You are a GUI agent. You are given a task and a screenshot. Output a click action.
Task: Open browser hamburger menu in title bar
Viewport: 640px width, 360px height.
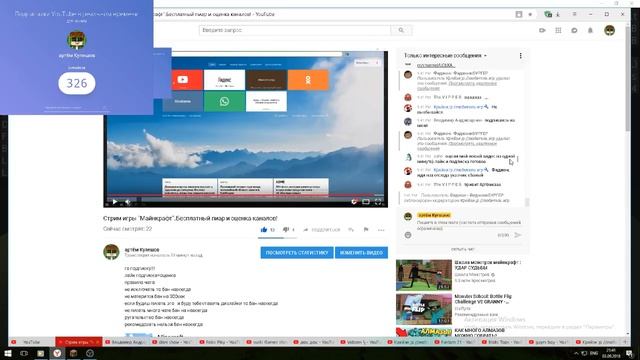[x=574, y=14]
